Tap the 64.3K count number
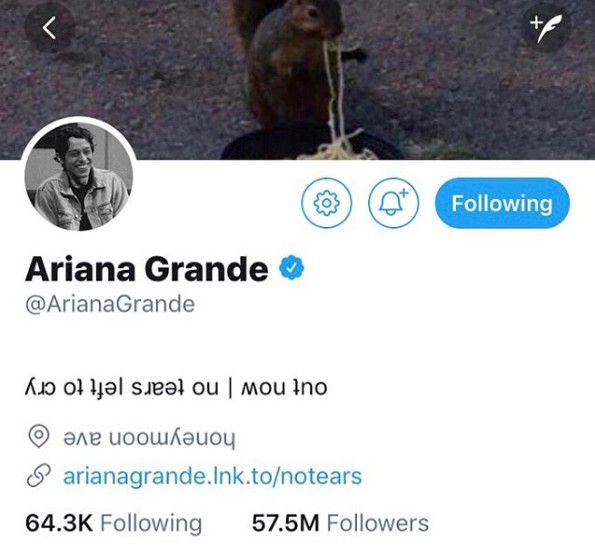Screen dimensions: 595x553 pos(59,523)
